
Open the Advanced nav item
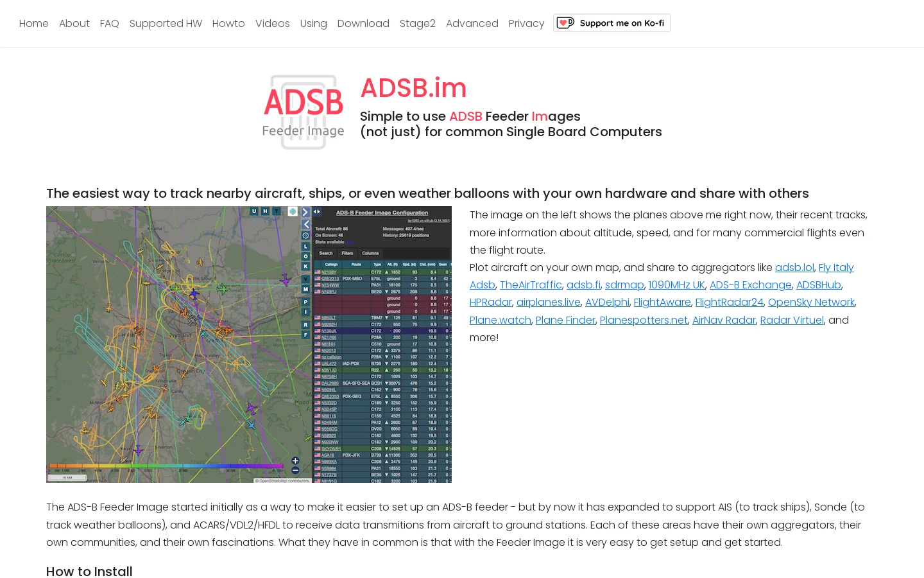[472, 23]
